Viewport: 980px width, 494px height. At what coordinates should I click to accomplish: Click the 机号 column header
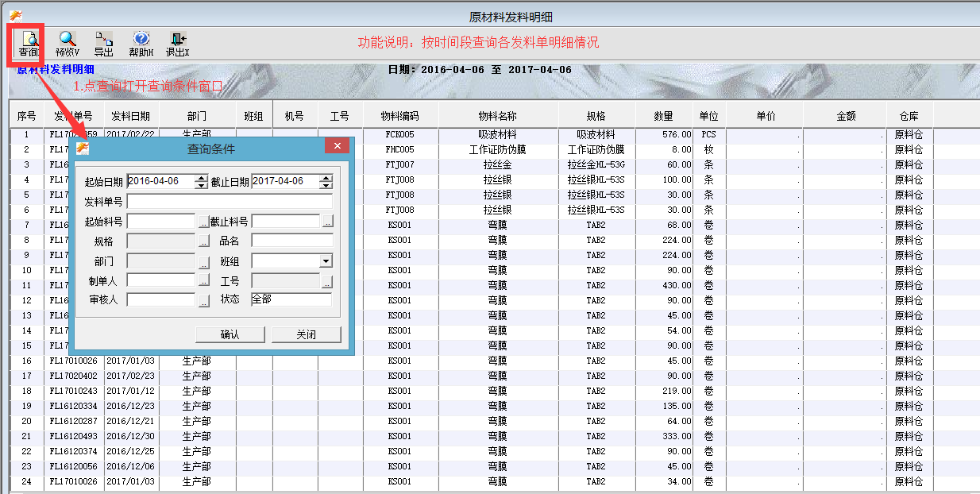pos(295,116)
